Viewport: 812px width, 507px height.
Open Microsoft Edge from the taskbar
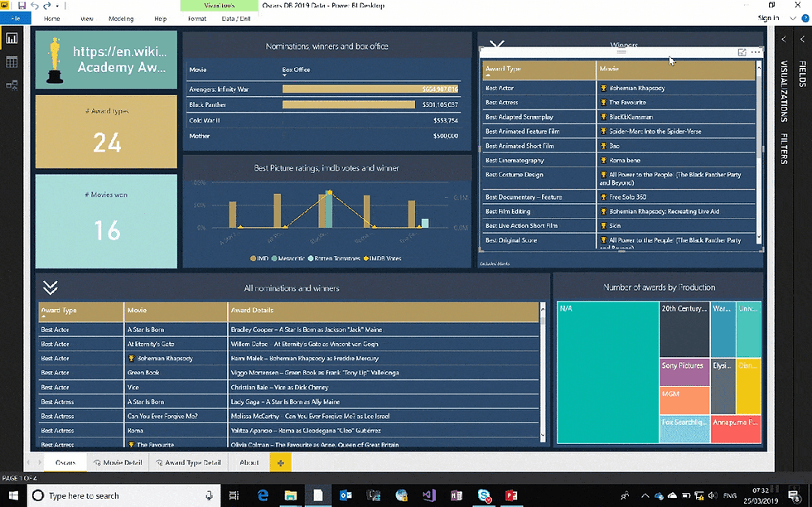(x=262, y=495)
